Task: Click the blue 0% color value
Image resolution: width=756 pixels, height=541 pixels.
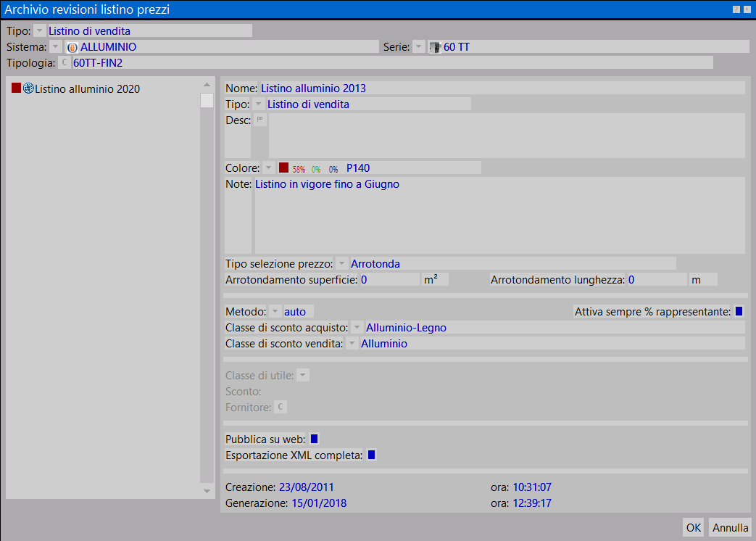Action: 333,169
